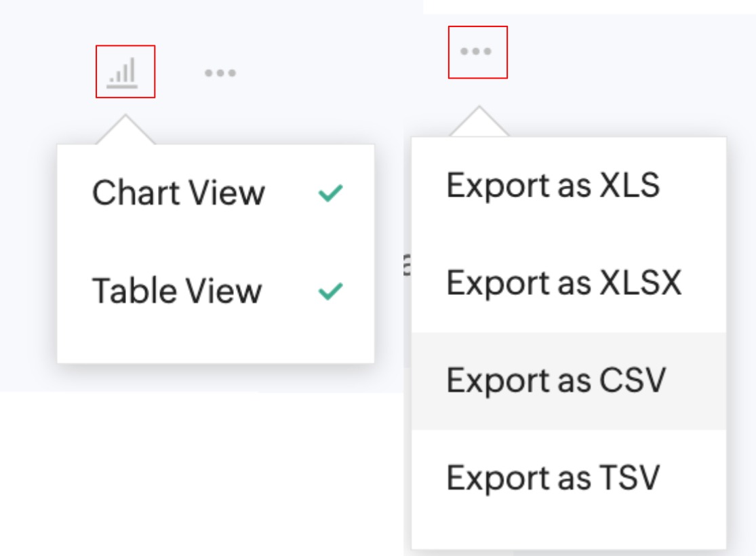Click the three-dots icon above the export list

coord(476,52)
